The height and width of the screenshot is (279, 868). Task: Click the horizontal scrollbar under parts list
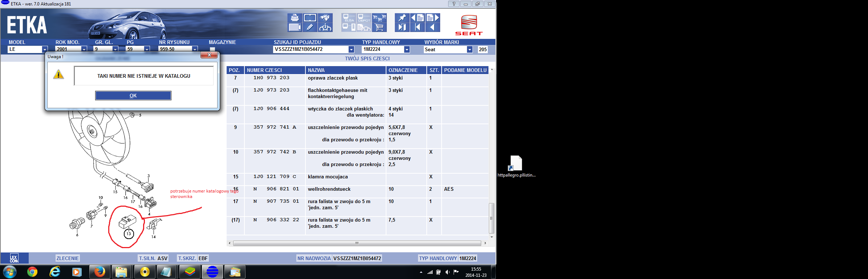tap(357, 243)
